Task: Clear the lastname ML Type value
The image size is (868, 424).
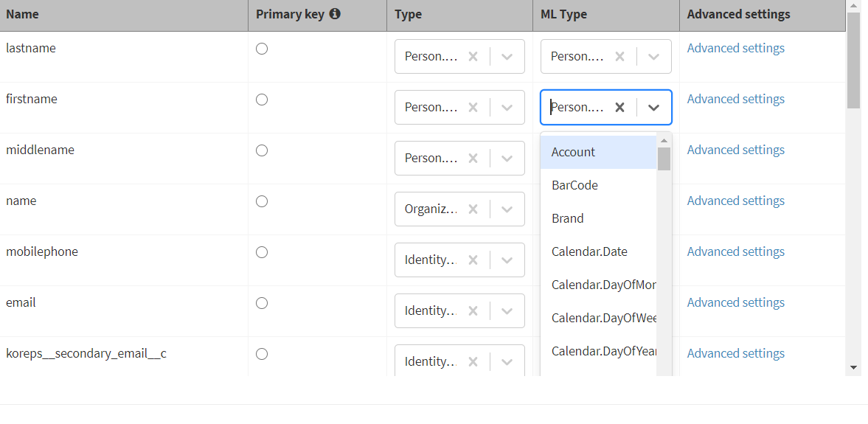Action: [x=619, y=56]
